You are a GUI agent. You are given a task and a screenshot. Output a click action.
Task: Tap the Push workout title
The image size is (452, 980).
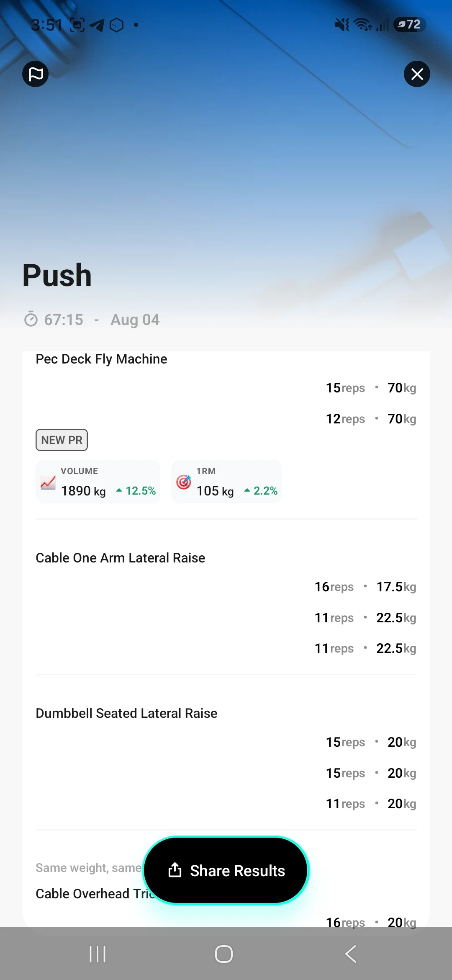point(57,276)
